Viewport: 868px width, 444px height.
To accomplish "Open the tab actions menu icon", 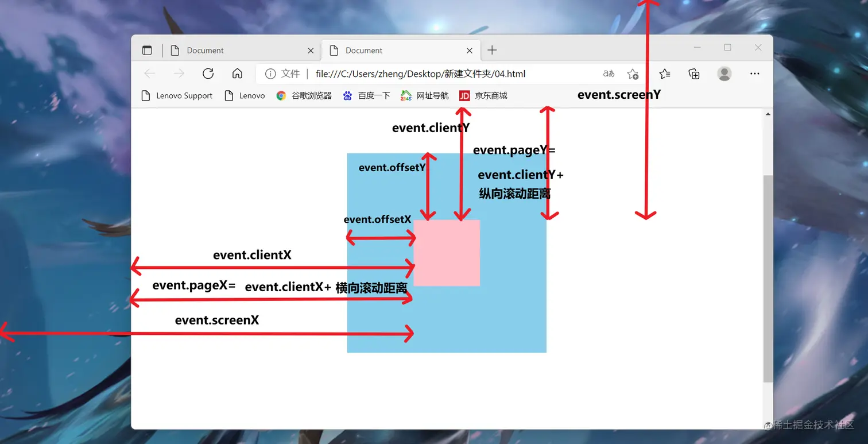I will click(x=147, y=51).
